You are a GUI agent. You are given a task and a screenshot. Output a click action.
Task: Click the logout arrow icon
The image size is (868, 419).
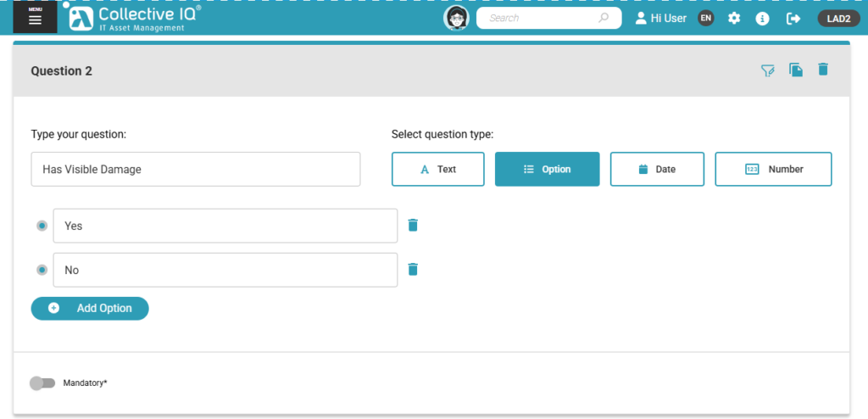(793, 19)
